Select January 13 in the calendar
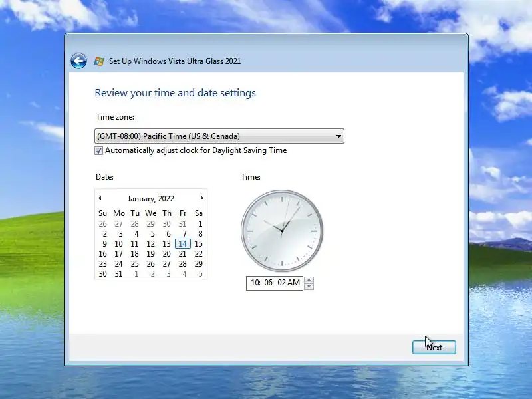 (x=167, y=243)
